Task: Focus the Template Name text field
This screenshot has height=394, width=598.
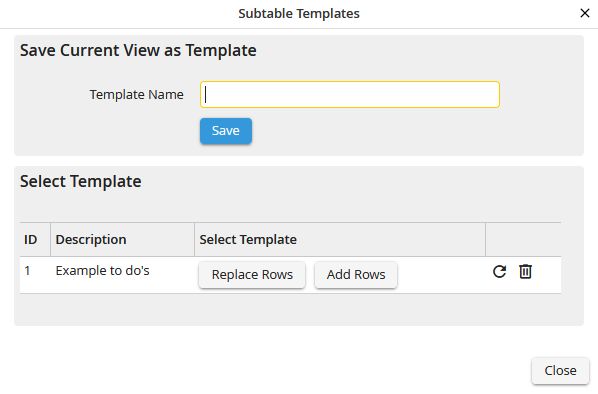Action: pos(350,94)
